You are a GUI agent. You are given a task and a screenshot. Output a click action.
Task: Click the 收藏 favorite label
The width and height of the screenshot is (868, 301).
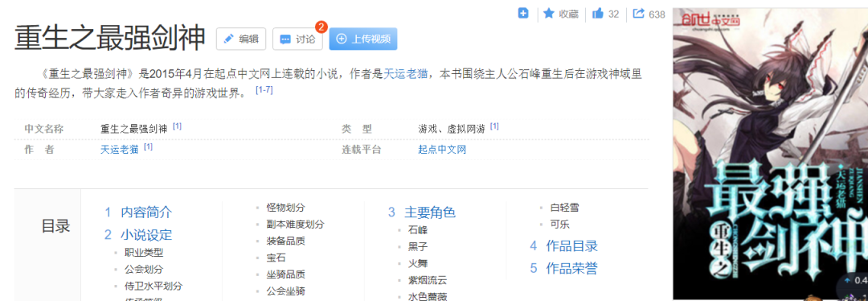(x=568, y=14)
